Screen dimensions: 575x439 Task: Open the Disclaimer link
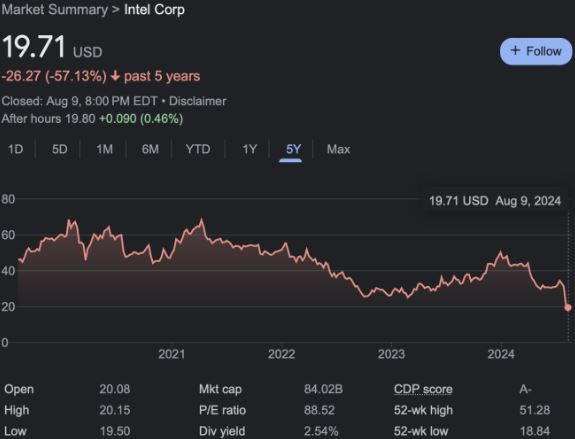[197, 101]
